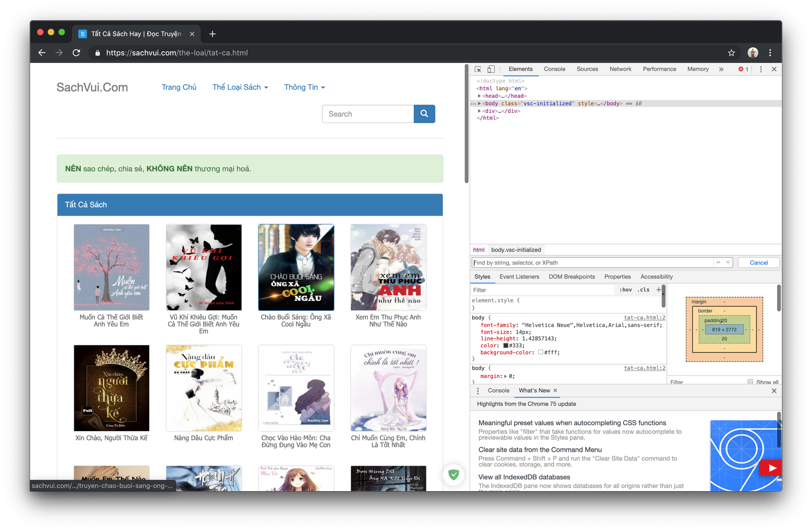The height and width of the screenshot is (531, 812).
Task: Toggle the .cls element classes panel
Action: click(644, 290)
